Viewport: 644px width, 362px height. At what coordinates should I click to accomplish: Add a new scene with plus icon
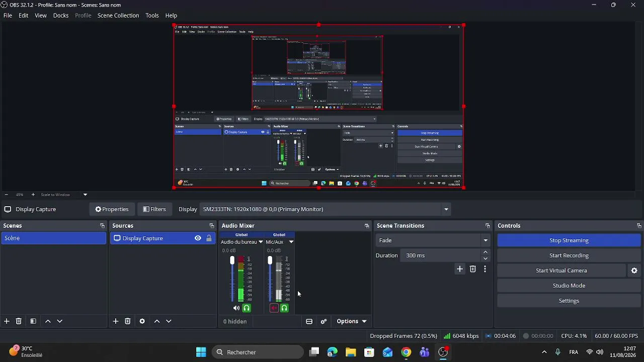tap(7, 321)
